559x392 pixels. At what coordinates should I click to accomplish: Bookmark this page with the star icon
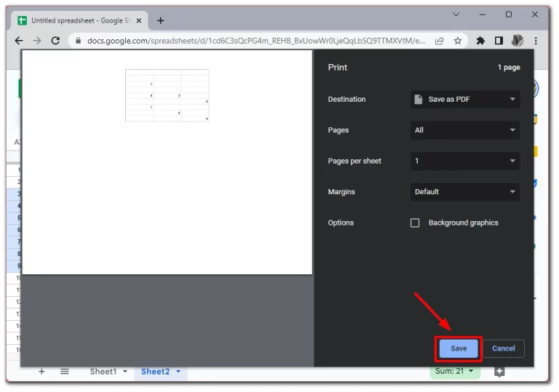tap(458, 41)
